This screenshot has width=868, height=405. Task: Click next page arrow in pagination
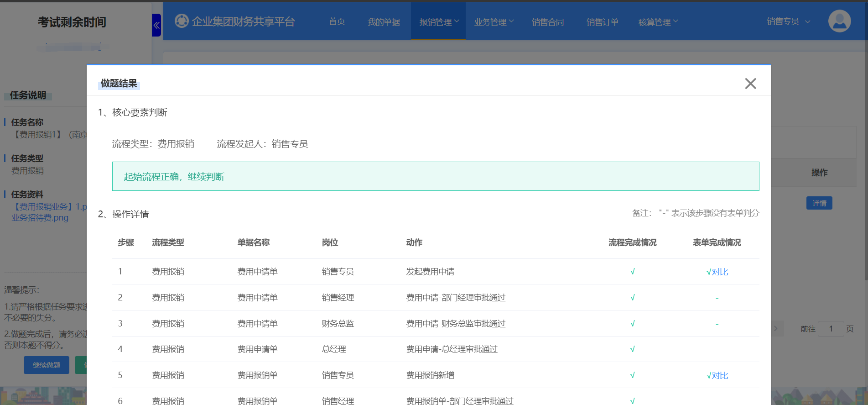775,329
